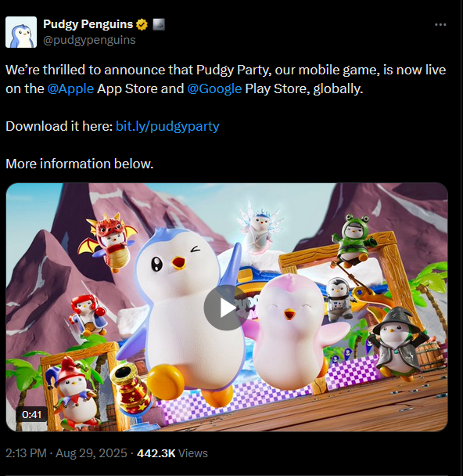
Task: Open the @pudgypenguins handle
Action: (x=89, y=40)
